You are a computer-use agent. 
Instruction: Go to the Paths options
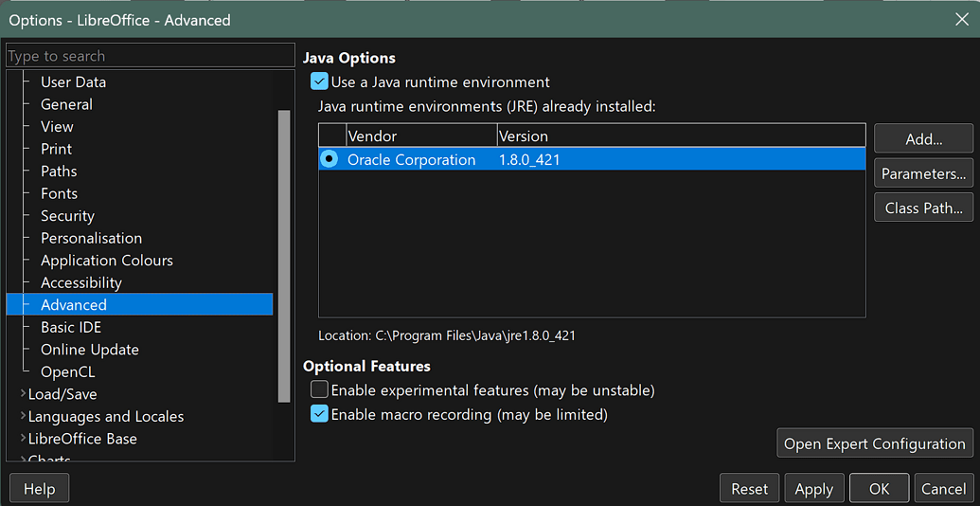(x=59, y=172)
